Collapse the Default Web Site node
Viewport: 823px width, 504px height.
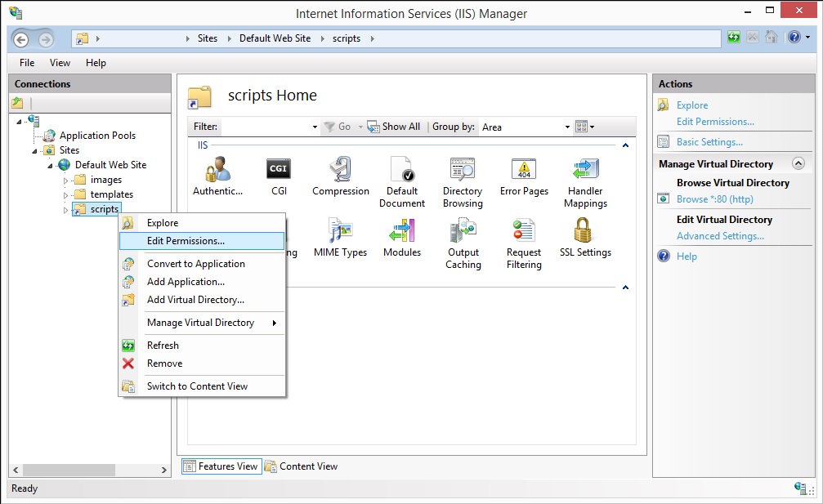coord(50,166)
